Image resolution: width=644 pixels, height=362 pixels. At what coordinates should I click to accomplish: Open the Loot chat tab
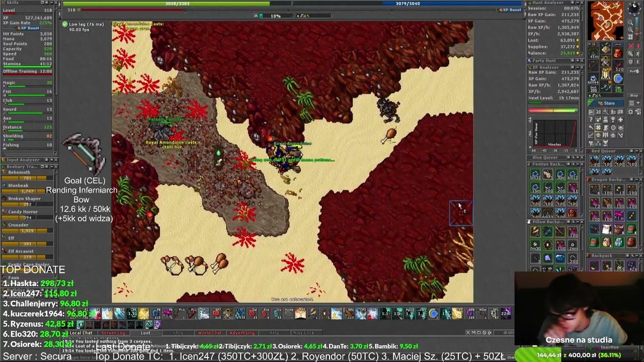(145, 332)
